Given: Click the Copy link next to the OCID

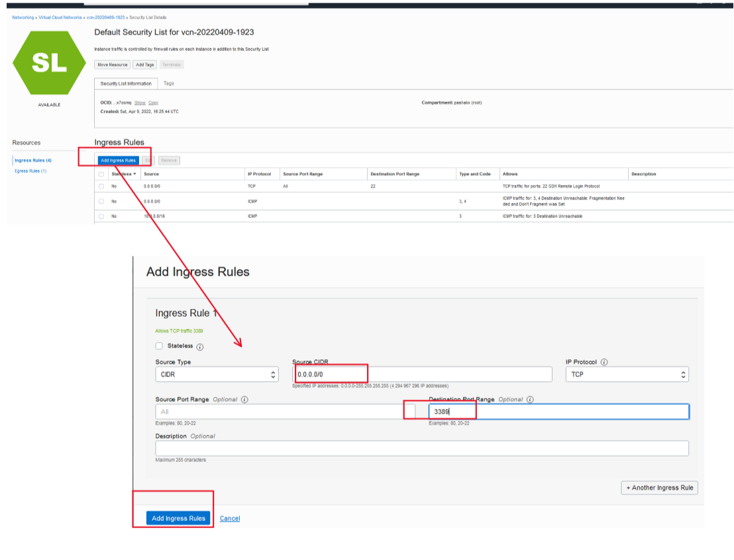Looking at the screenshot, I should [153, 103].
